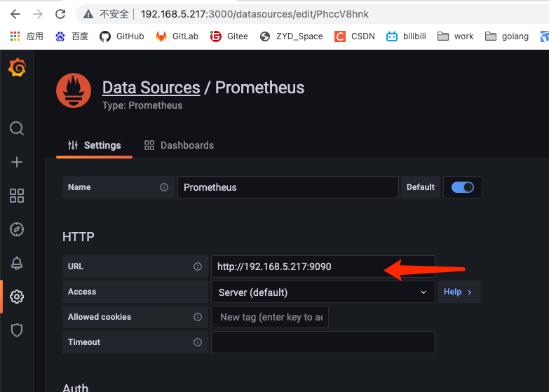
Task: Click the Type: Prometheus subtitle text
Action: 142,105
